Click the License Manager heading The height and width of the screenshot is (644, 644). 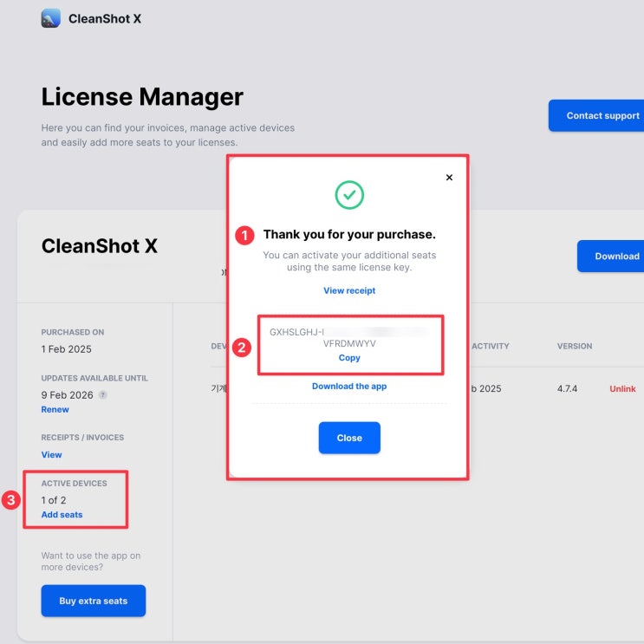point(142,97)
